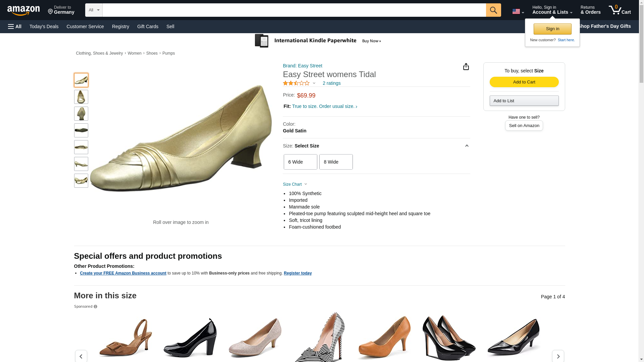644x362 pixels.
Task: Open the star ratings popover arrow
Action: pyautogui.click(x=314, y=83)
